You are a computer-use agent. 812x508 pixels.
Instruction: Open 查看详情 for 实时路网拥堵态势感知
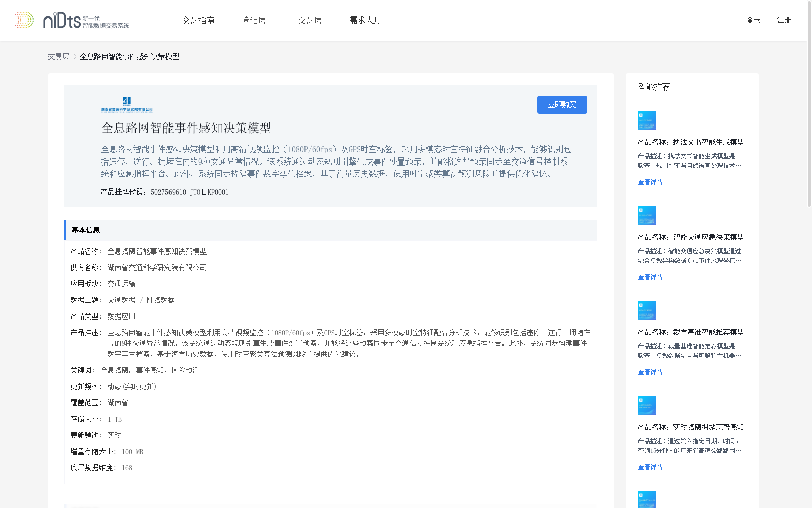650,467
